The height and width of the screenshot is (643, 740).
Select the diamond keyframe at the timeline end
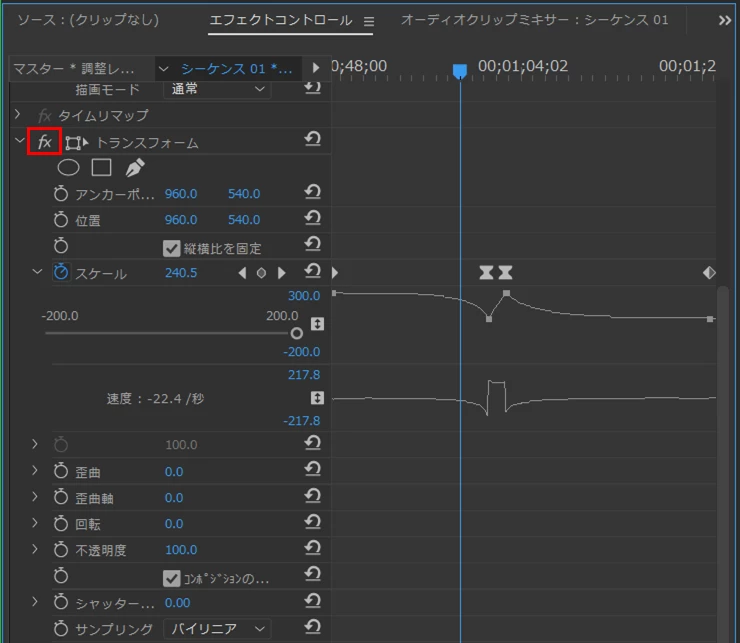709,272
